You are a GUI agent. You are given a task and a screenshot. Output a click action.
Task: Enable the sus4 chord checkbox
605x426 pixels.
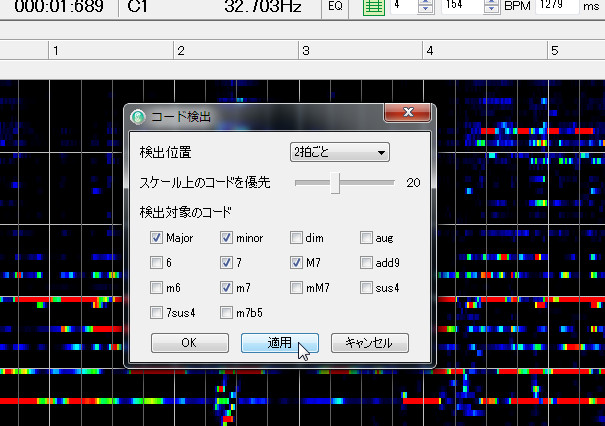tap(366, 287)
